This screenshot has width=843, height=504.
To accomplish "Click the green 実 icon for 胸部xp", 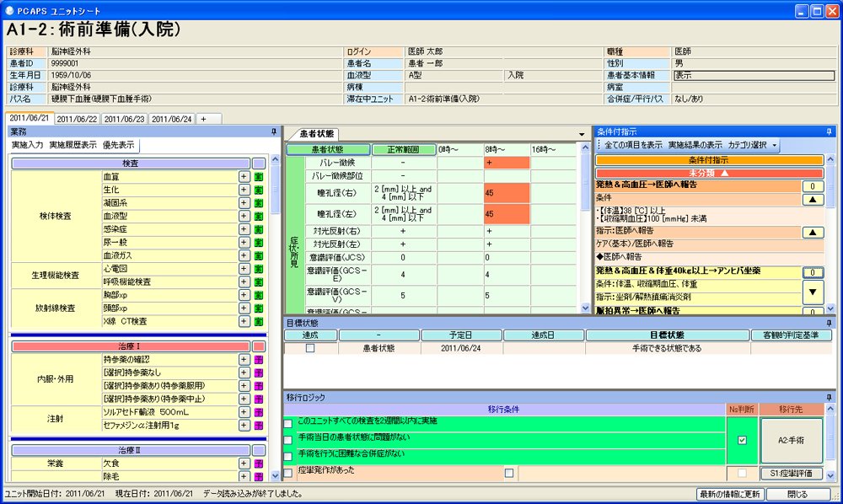I will (259, 295).
